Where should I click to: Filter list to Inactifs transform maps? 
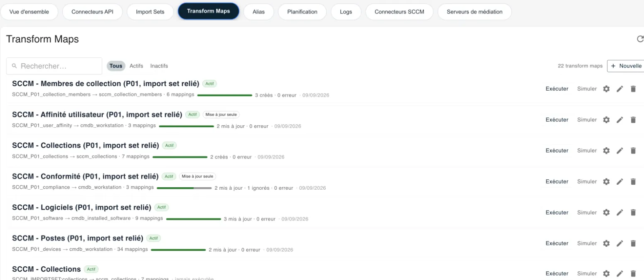159,66
